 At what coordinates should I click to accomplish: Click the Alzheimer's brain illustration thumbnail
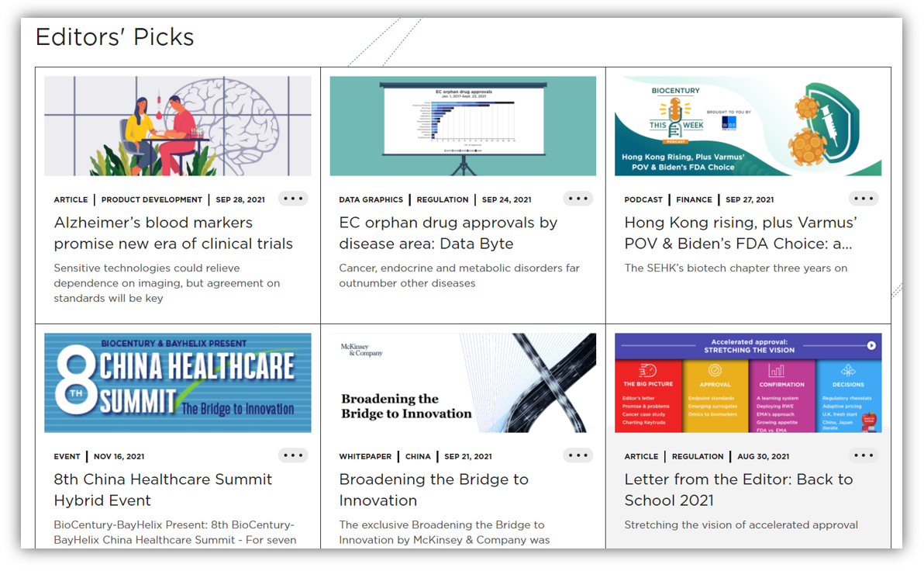pyautogui.click(x=178, y=126)
